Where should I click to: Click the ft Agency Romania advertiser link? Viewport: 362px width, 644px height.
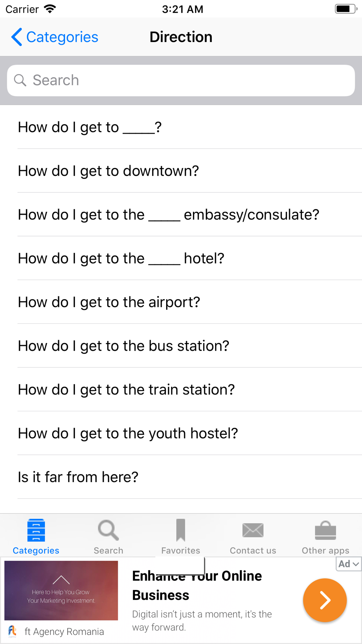pos(64,632)
